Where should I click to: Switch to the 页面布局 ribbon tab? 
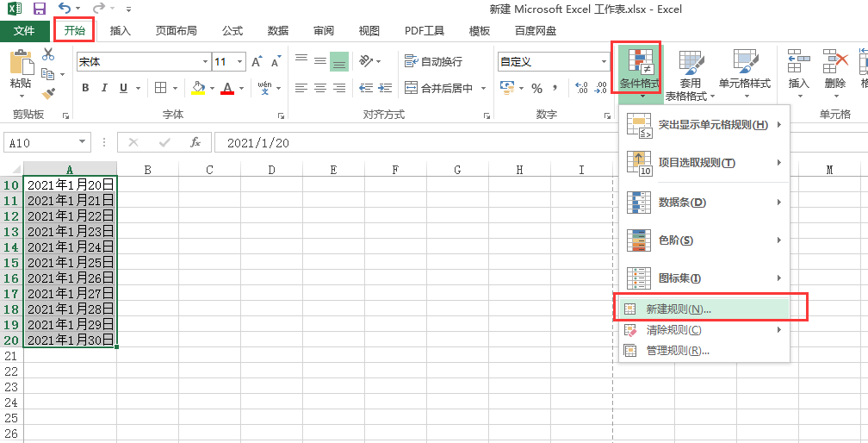[x=176, y=31]
